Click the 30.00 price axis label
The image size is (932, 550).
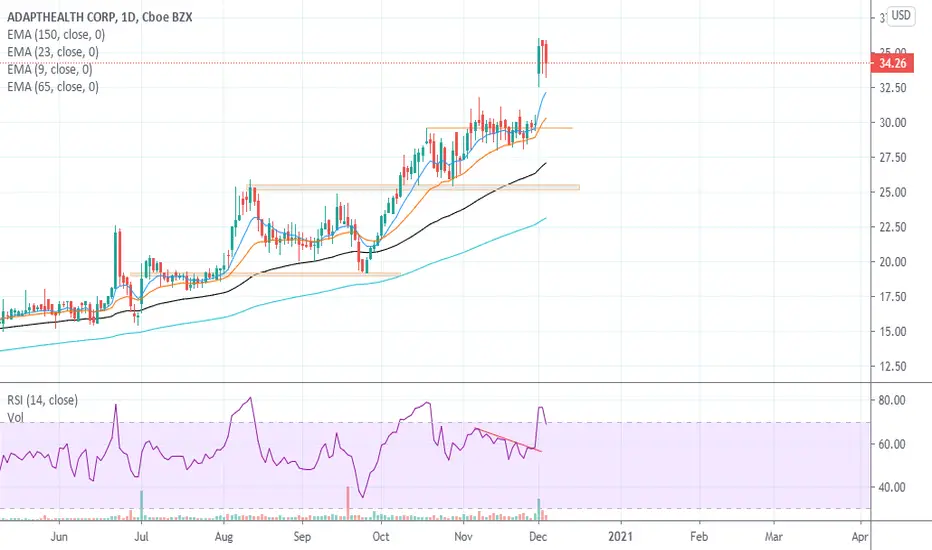893,122
